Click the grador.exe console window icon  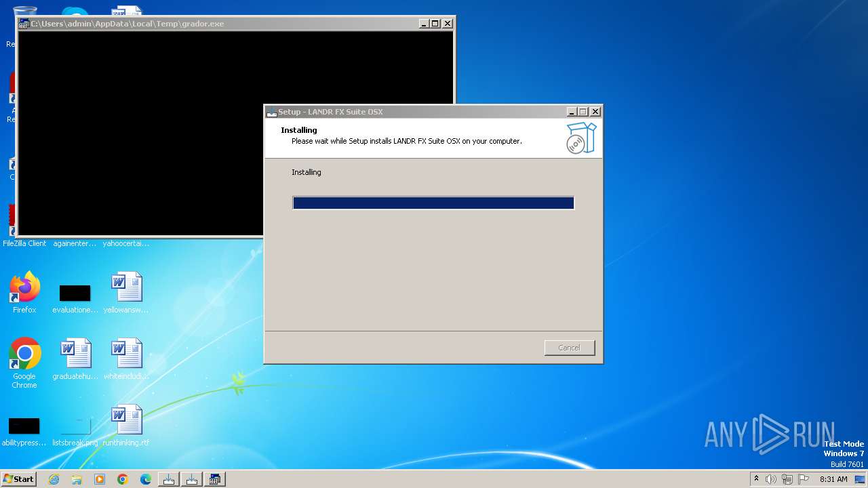point(24,24)
